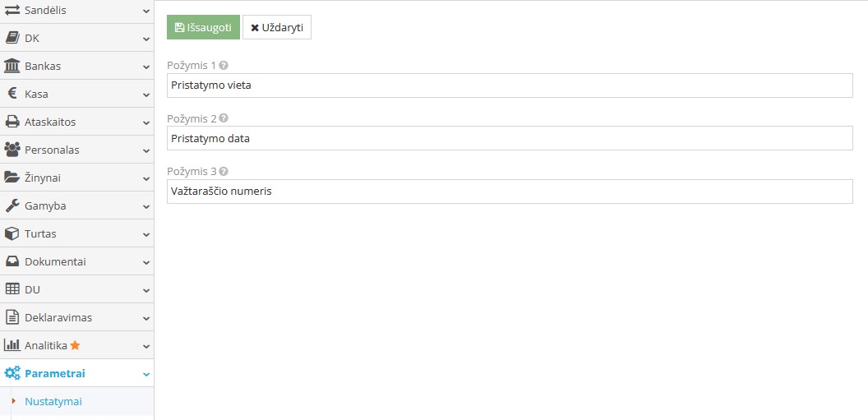Viewport: 868px width, 420px height.
Task: Expand the Žinynai section arrow
Action: click(x=145, y=178)
